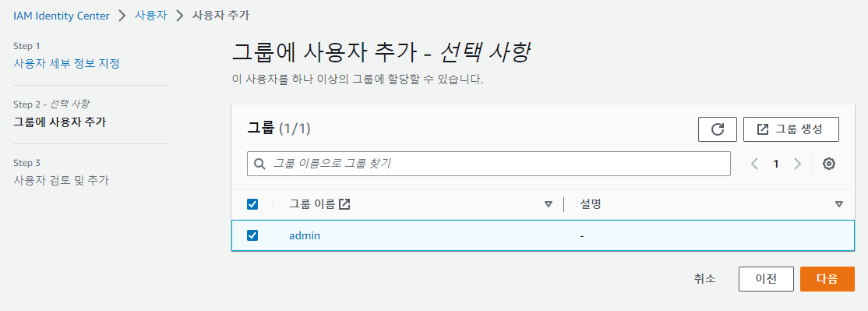Click the 이전 button

tap(766, 279)
